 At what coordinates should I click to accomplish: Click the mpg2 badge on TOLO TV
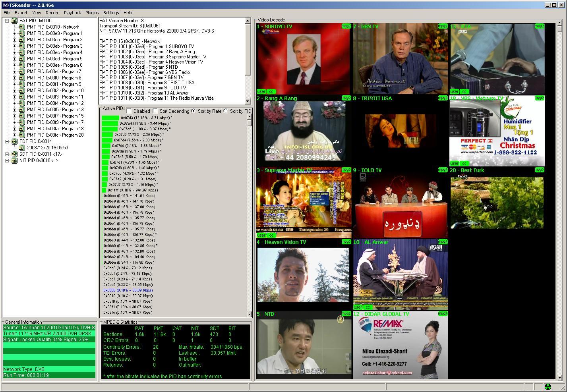click(443, 170)
